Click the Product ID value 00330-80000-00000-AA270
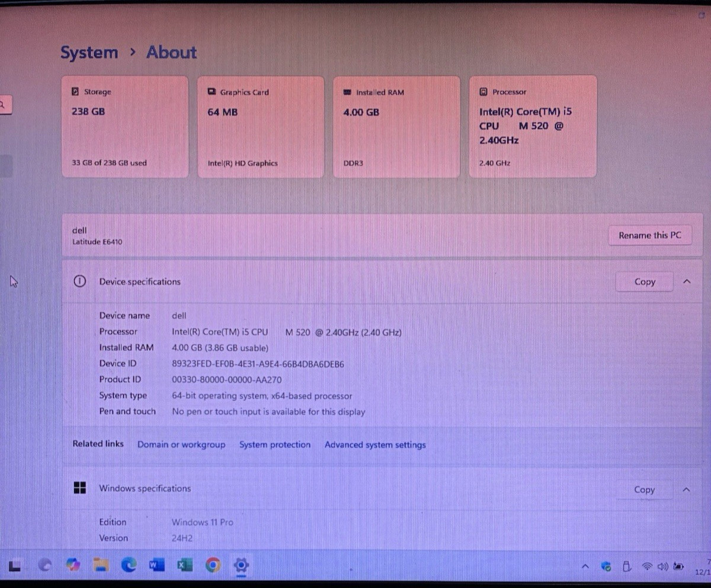 point(227,380)
